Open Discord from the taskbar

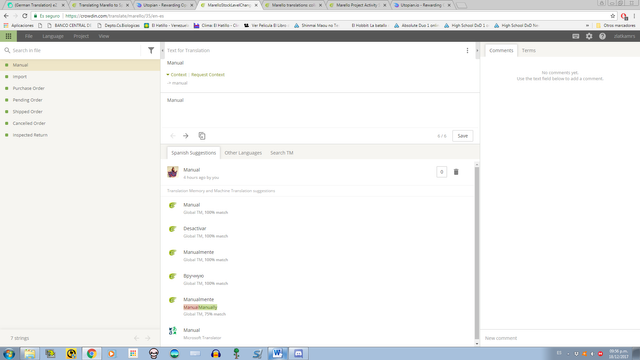click(x=298, y=353)
